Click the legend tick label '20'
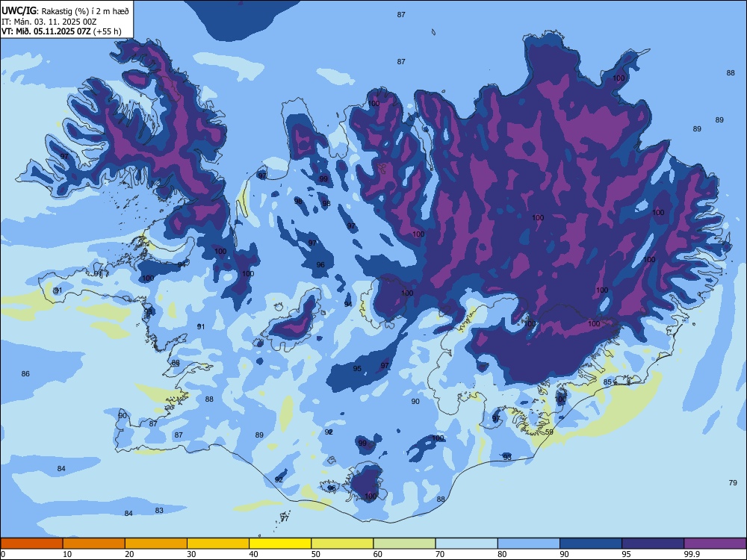The image size is (747, 560). click(129, 554)
